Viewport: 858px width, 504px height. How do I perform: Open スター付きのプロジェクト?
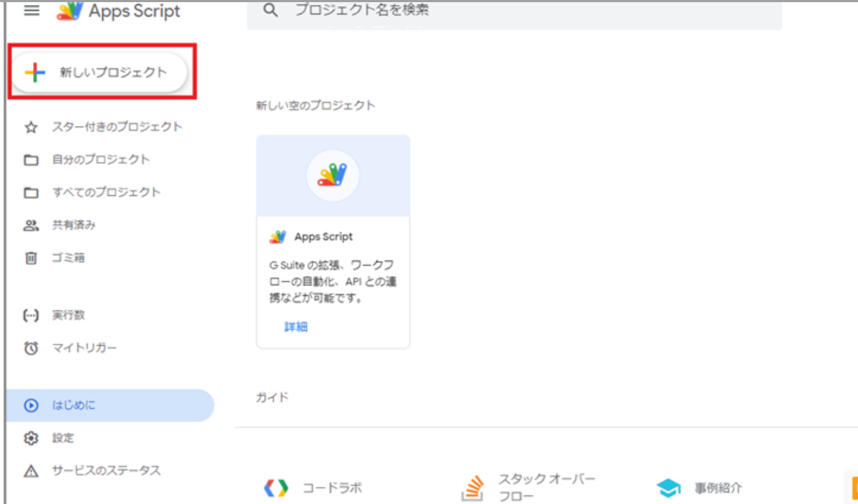pos(117,127)
